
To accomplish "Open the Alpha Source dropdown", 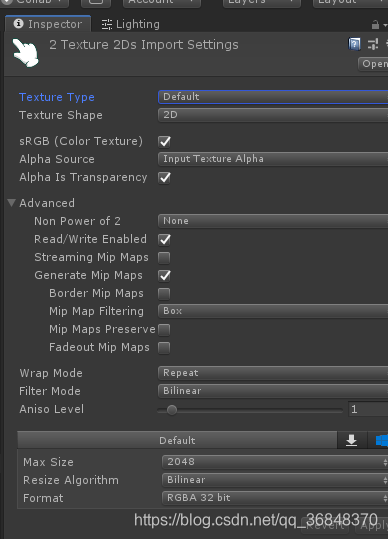I will click(x=273, y=159).
